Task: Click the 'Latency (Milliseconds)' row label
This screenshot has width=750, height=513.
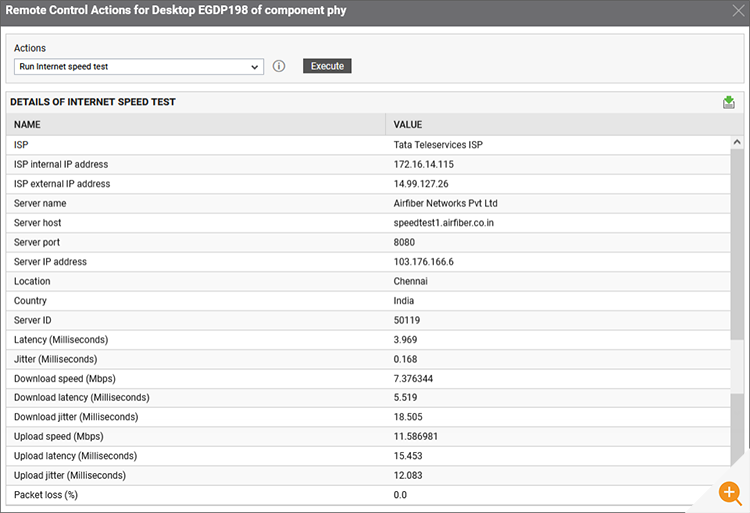Action: pyautogui.click(x=61, y=340)
